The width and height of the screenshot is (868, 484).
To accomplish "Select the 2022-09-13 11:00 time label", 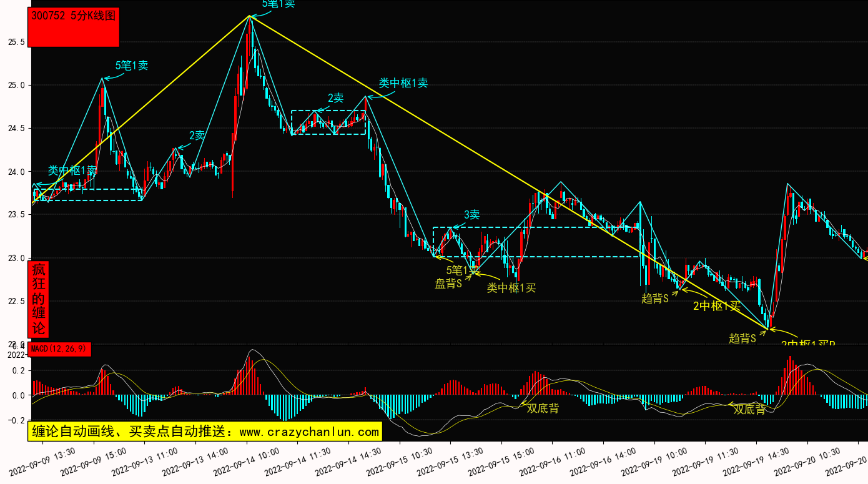I will [x=144, y=460].
